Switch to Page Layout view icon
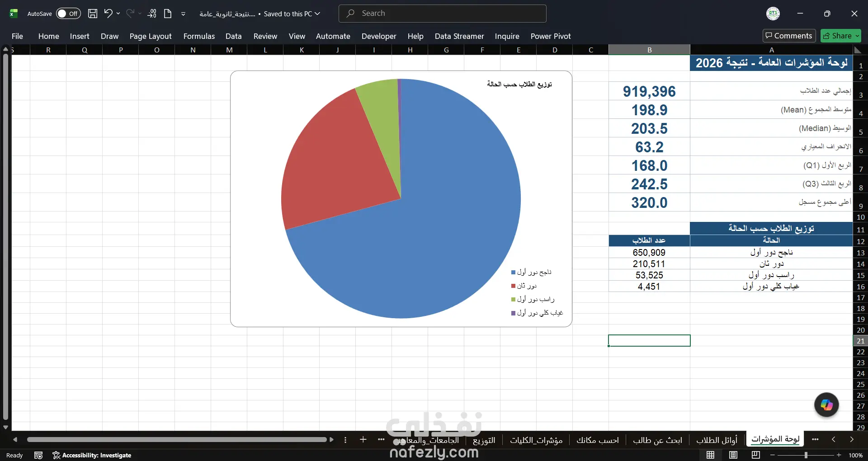The width and height of the screenshot is (868, 461). tap(733, 455)
